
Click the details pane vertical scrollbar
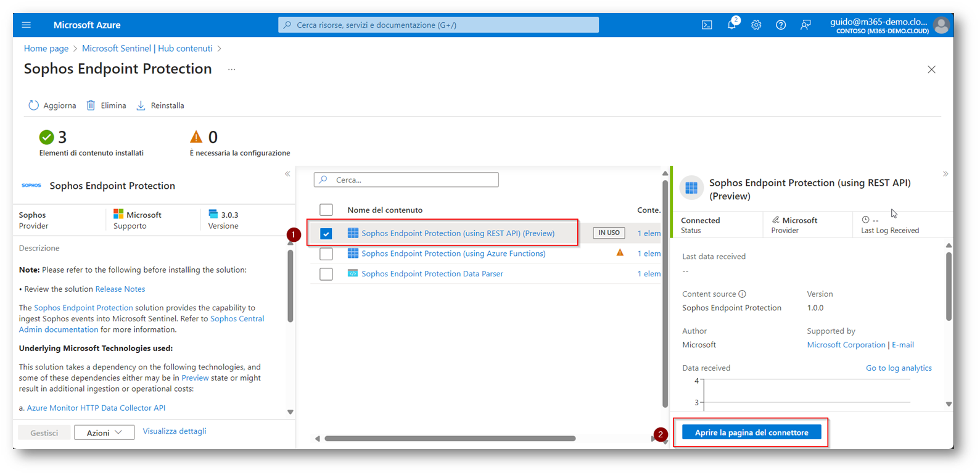click(x=949, y=286)
